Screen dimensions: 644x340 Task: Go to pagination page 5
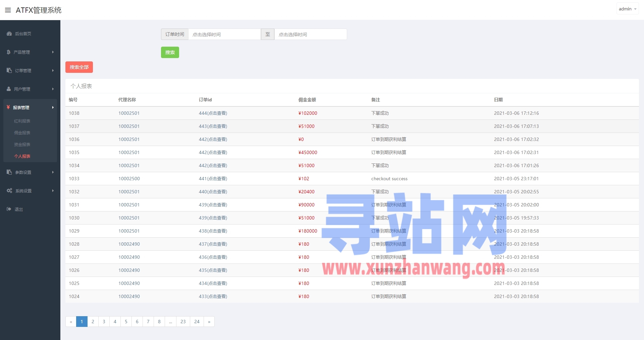126,322
